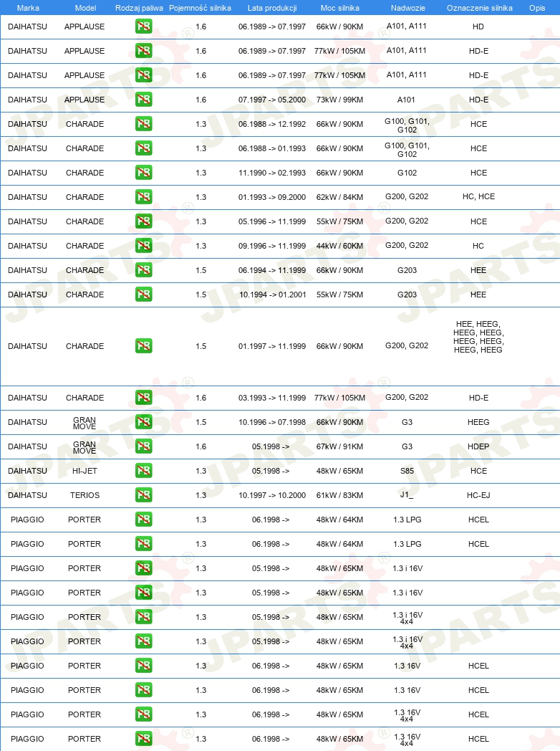Click fuel icon in CHARADE 44kW / 60KM row
The image size is (560, 751).
point(144,246)
